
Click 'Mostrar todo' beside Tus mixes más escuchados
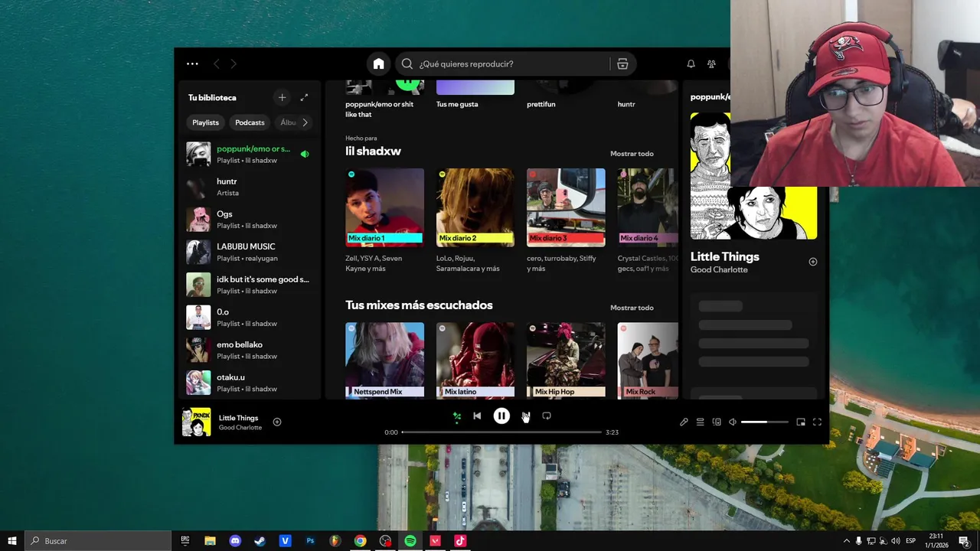(x=632, y=308)
